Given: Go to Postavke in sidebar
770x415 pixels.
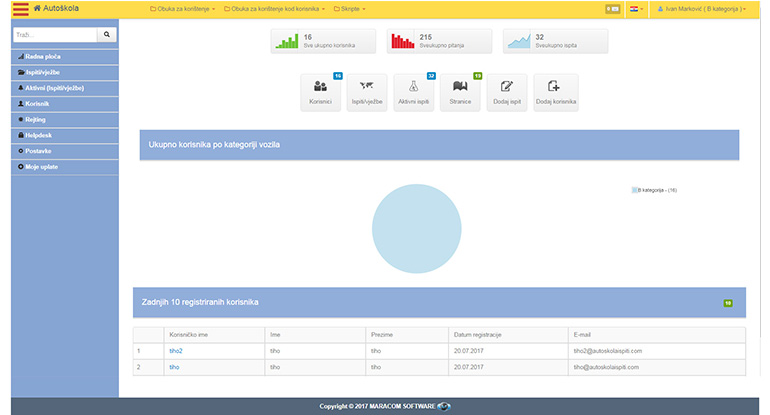Looking at the screenshot, I should [x=39, y=150].
